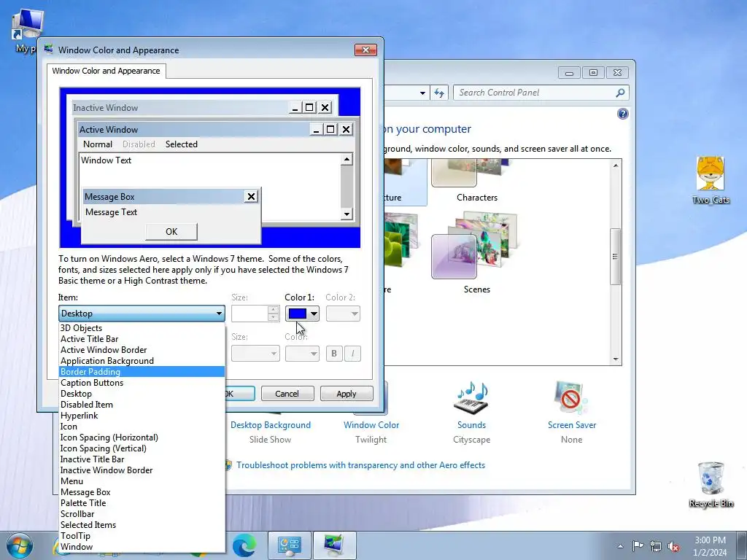Choose Active Title Bar from dropdown list
747x560 pixels.
pos(142,339)
